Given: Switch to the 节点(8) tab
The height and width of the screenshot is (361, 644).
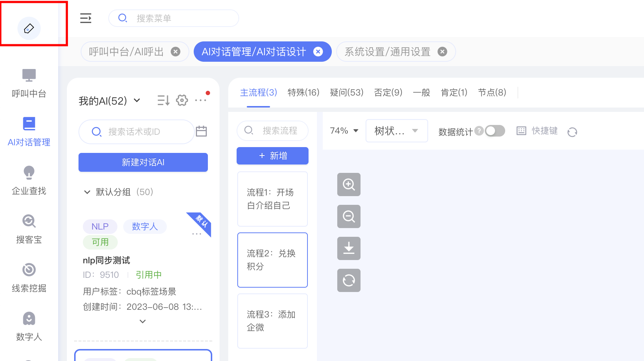Looking at the screenshot, I should [x=492, y=93].
